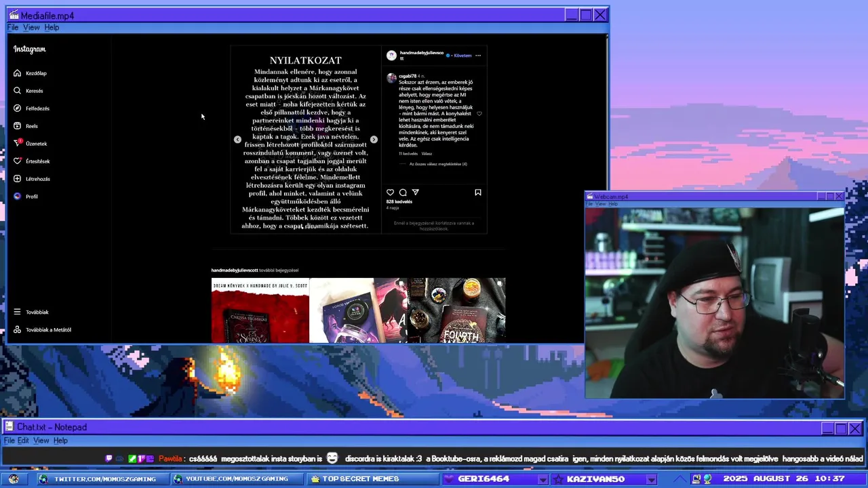Open the Dream Könyvek red thumbnail post
The width and height of the screenshot is (868, 488).
[x=260, y=310]
